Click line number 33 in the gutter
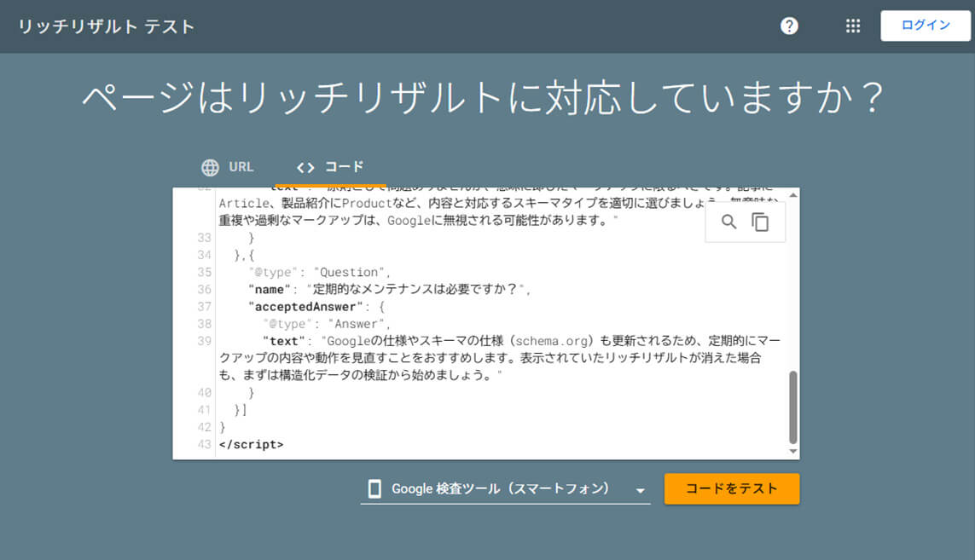This screenshot has height=560, width=975. coord(204,238)
